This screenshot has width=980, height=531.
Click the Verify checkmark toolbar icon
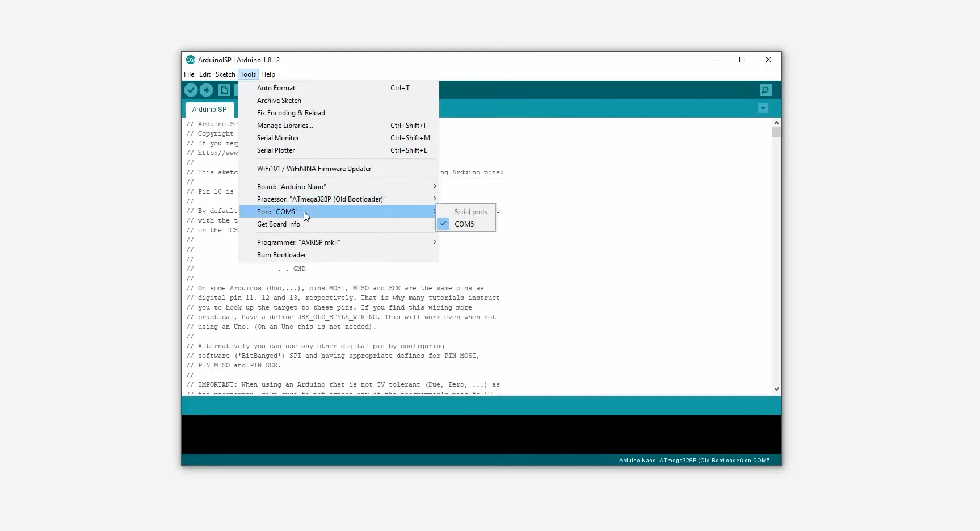click(x=191, y=90)
